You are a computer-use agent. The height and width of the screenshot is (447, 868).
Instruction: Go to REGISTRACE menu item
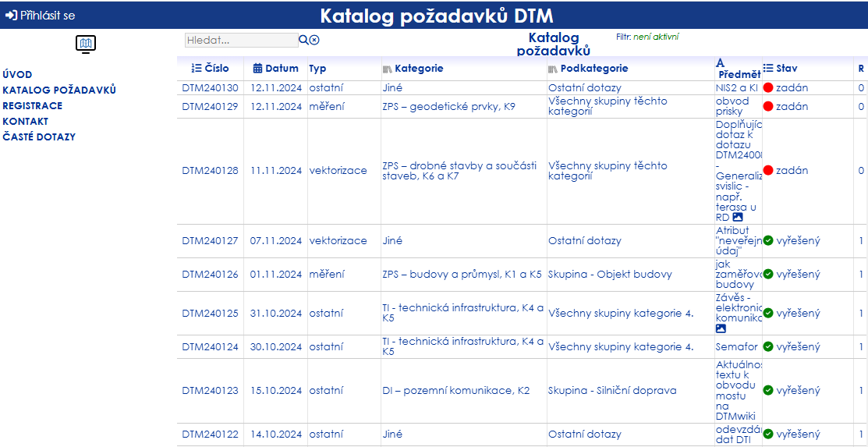pos(33,106)
